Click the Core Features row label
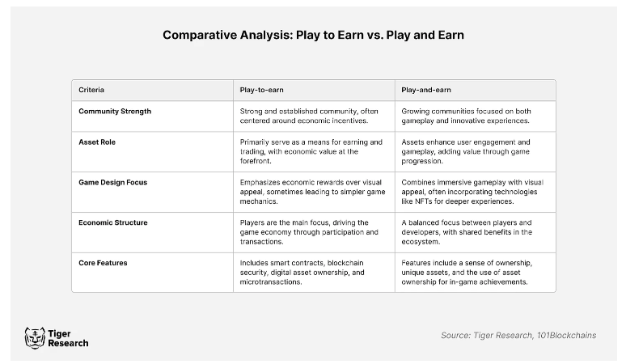This screenshot has height=364, width=626. (103, 263)
